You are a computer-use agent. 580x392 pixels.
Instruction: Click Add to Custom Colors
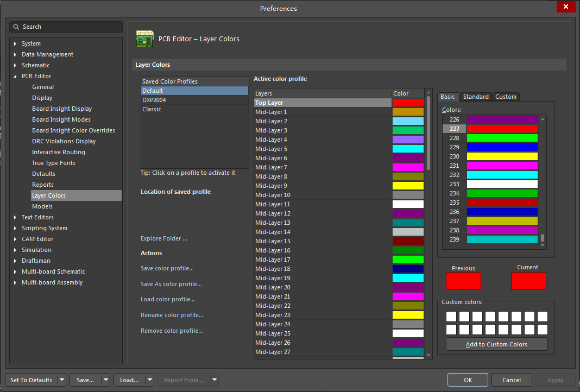click(x=496, y=344)
